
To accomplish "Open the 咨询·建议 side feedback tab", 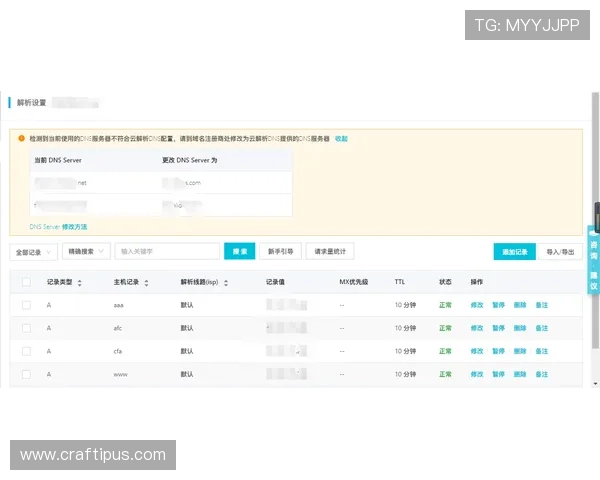I will click(594, 258).
